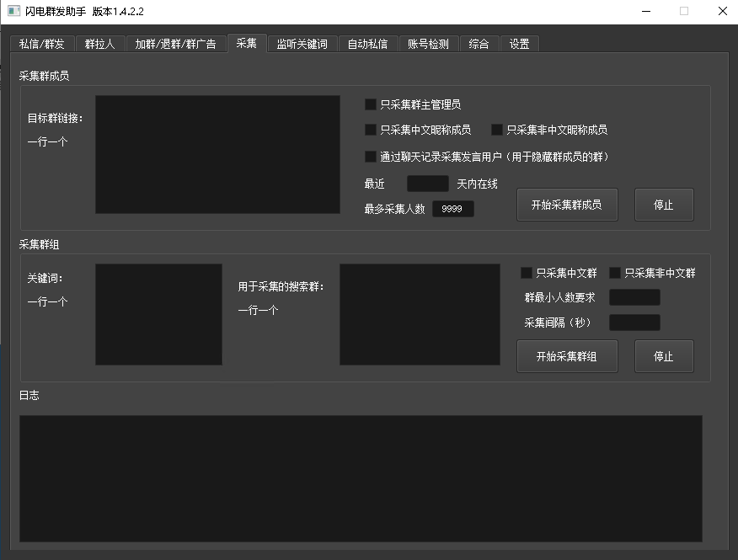Viewport: 738px width, 560px height.
Task: Click the 开始采集群组 button
Action: 566,356
